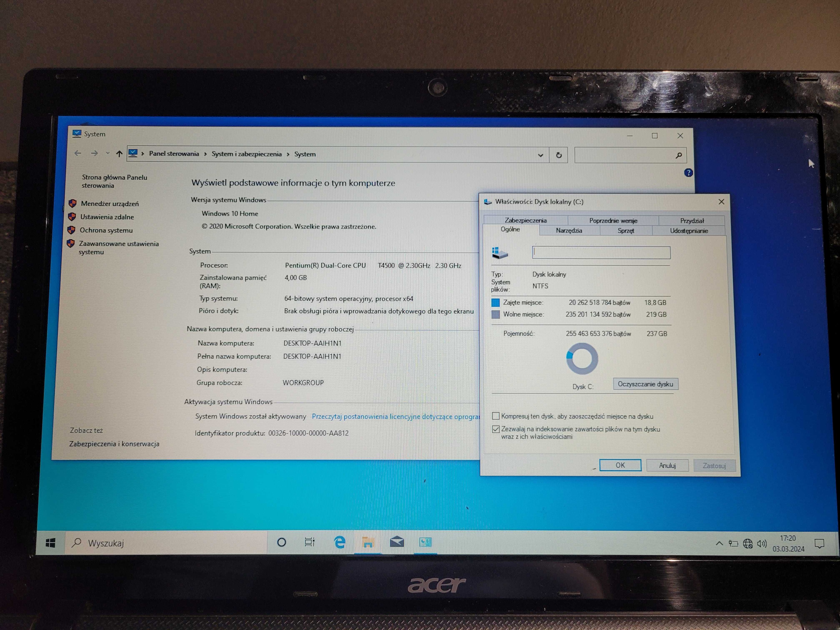Viewport: 840px width, 630px height.
Task: Click the Back arrow in System window
Action: [78, 153]
